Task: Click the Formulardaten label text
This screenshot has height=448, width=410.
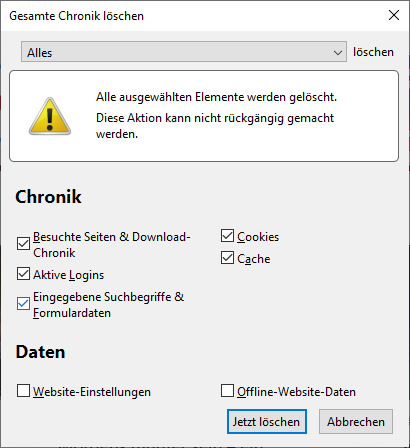Action: [x=72, y=313]
